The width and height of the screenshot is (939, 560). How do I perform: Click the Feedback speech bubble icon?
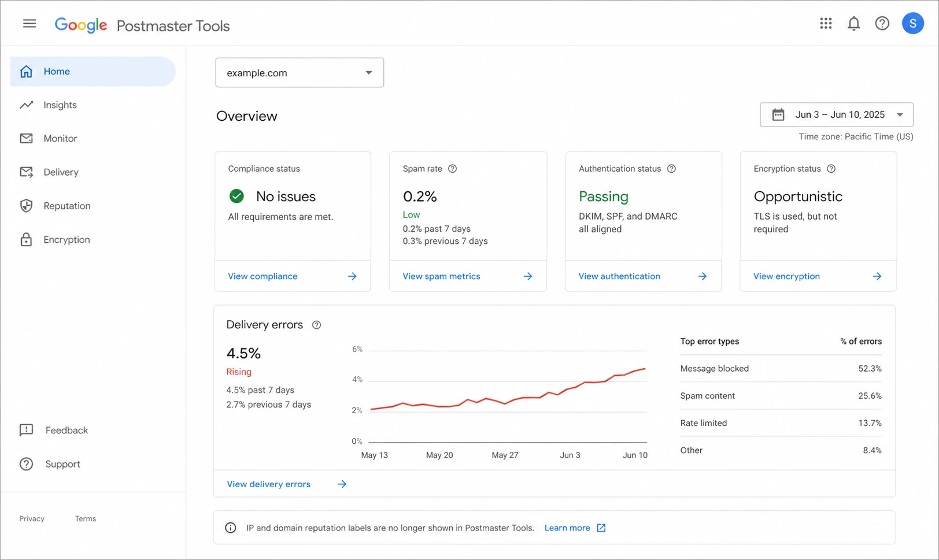tap(26, 430)
